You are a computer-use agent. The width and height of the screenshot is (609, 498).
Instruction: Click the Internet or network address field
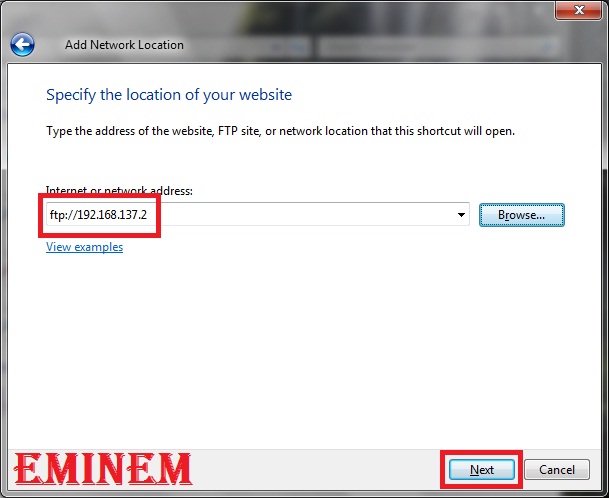click(x=258, y=214)
